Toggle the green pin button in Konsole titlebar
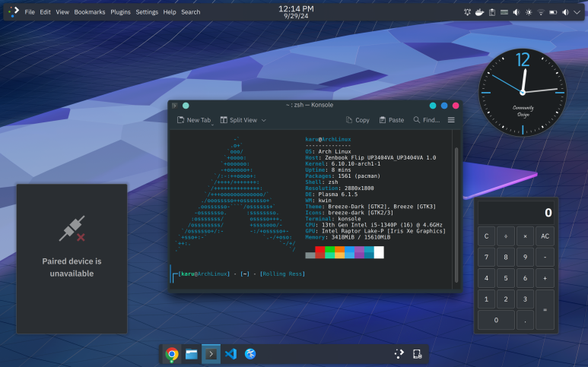This screenshot has height=367, width=588. (x=186, y=106)
